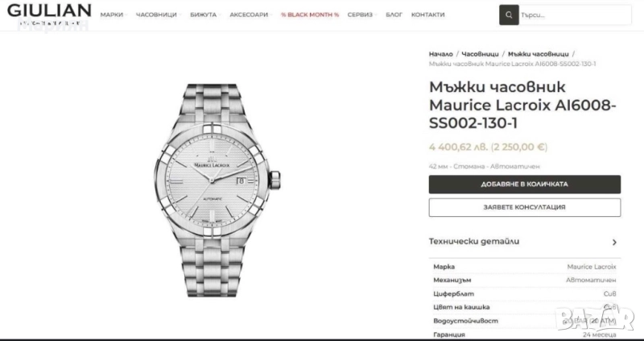Click the Технически детайли heading

pyautogui.click(x=474, y=242)
